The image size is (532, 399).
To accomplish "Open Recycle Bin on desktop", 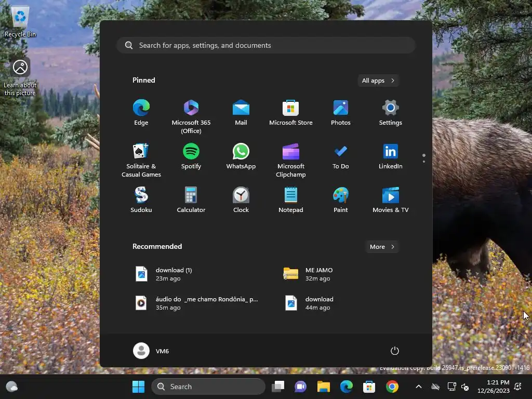I will 20,22.
